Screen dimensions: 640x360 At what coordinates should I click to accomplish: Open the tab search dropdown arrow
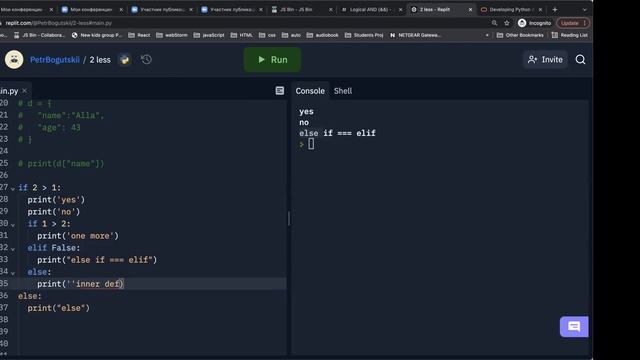click(x=584, y=9)
